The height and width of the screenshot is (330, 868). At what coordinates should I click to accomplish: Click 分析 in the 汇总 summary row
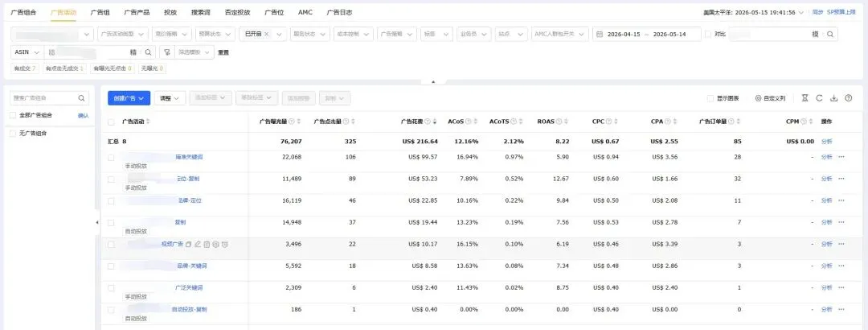[826, 142]
